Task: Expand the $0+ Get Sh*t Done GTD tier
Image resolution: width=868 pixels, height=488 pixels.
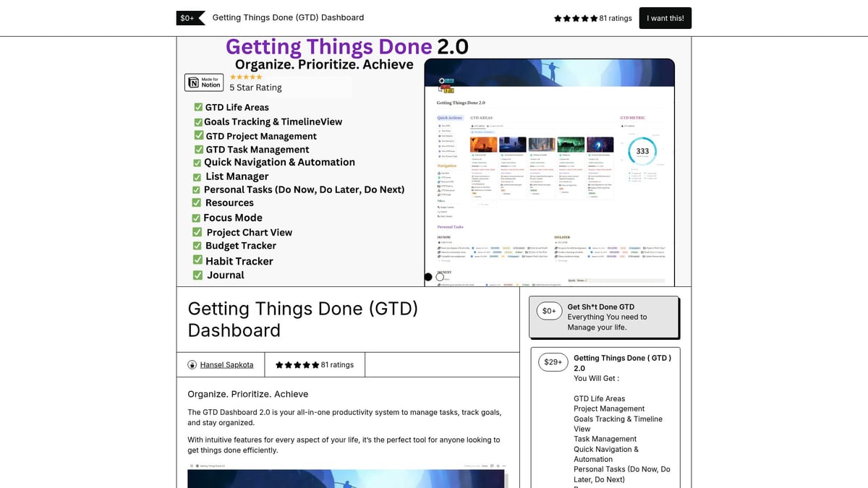Action: (605, 316)
